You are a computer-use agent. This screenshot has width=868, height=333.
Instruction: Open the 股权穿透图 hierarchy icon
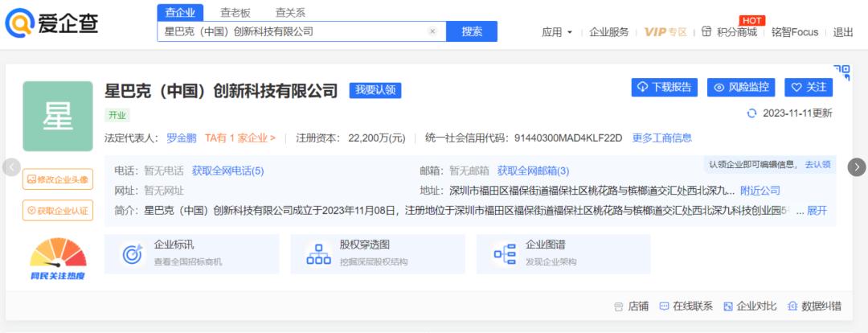coord(318,253)
